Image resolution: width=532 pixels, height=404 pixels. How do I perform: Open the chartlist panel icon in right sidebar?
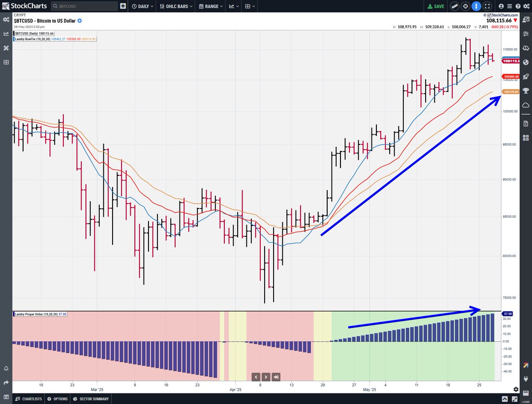pyautogui.click(x=526, y=19)
